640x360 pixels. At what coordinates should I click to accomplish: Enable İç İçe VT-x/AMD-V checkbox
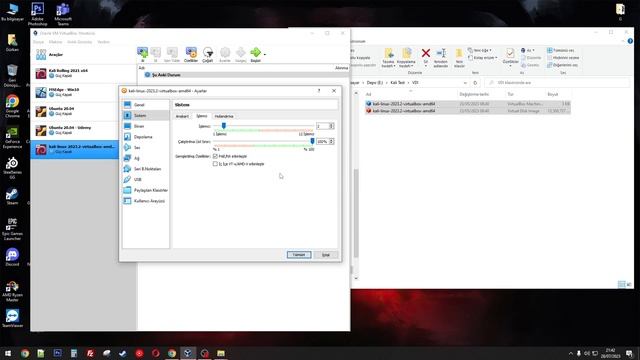(215, 164)
